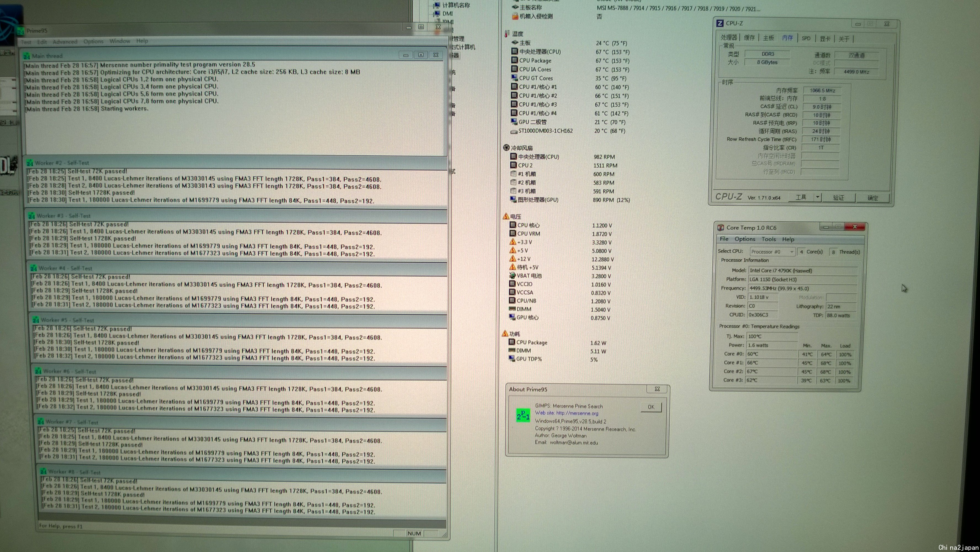Click the DIMM voltage memory icon
The width and height of the screenshot is (980, 552).
pos(512,309)
